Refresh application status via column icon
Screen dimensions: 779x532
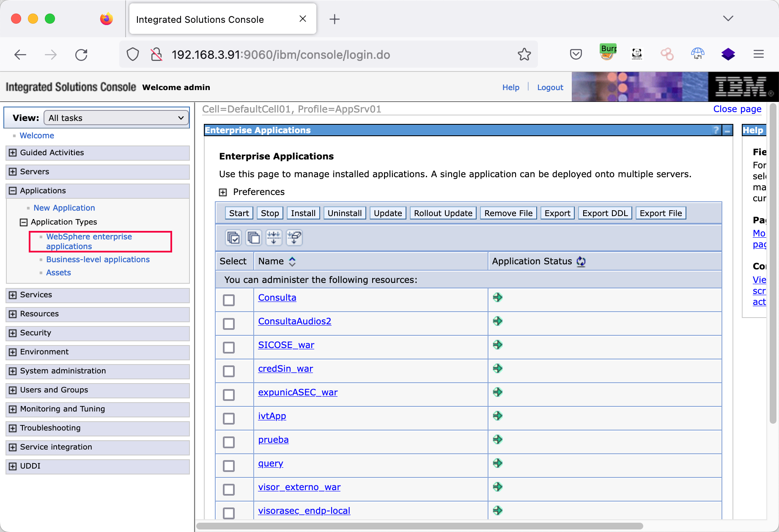[581, 261]
